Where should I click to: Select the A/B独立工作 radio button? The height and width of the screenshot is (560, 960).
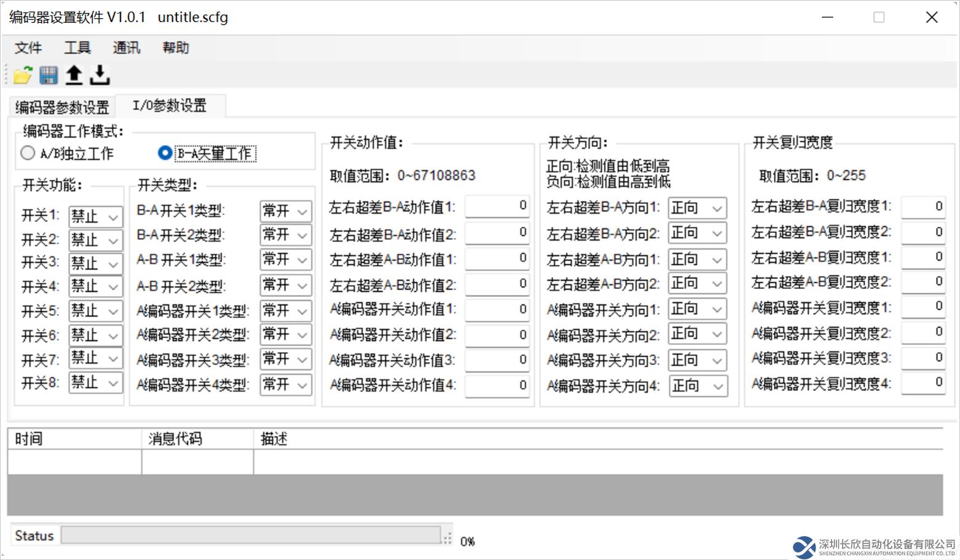pos(28,153)
